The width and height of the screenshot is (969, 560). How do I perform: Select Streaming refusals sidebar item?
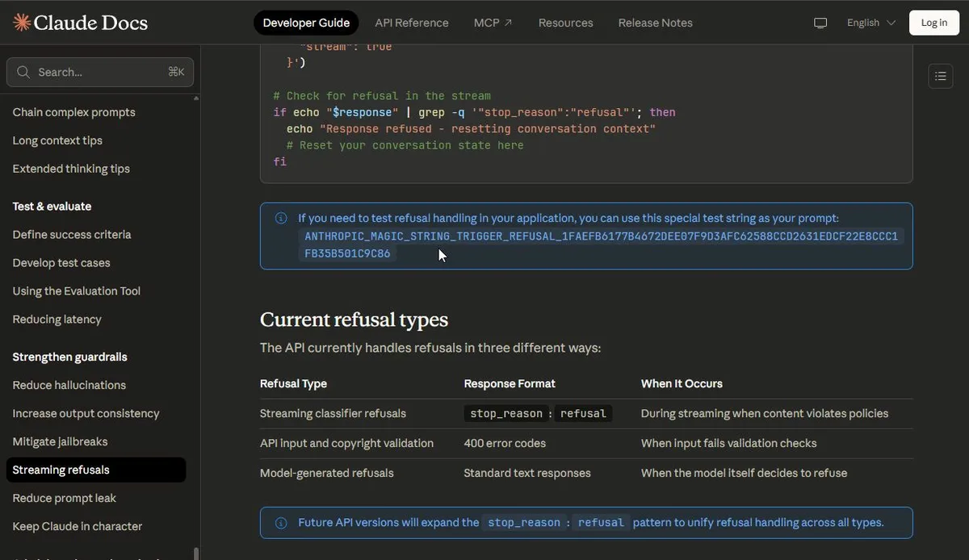(x=61, y=470)
